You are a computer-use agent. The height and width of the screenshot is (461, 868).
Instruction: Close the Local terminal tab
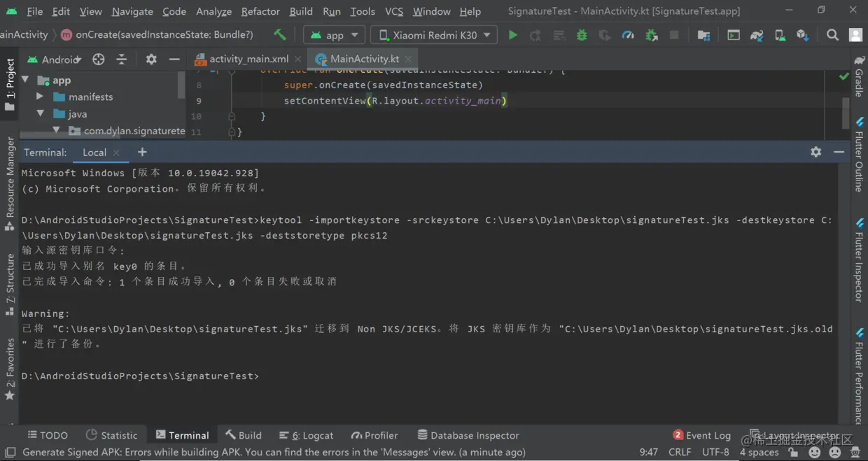click(x=116, y=153)
